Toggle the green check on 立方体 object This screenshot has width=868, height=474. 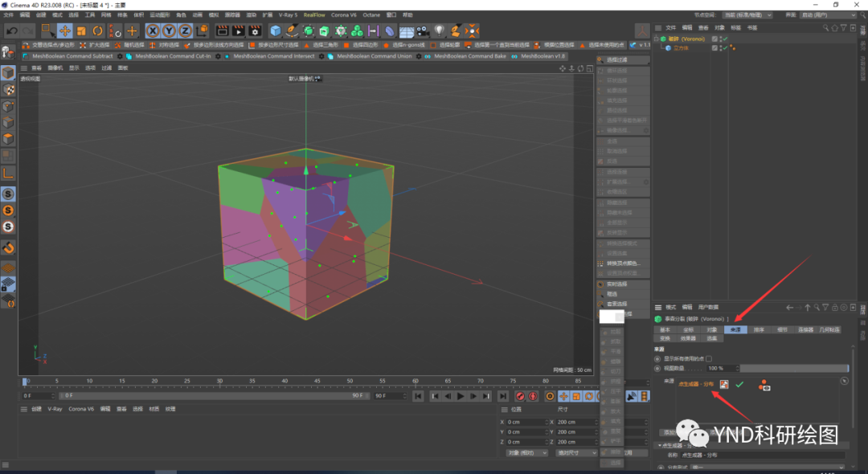click(725, 48)
